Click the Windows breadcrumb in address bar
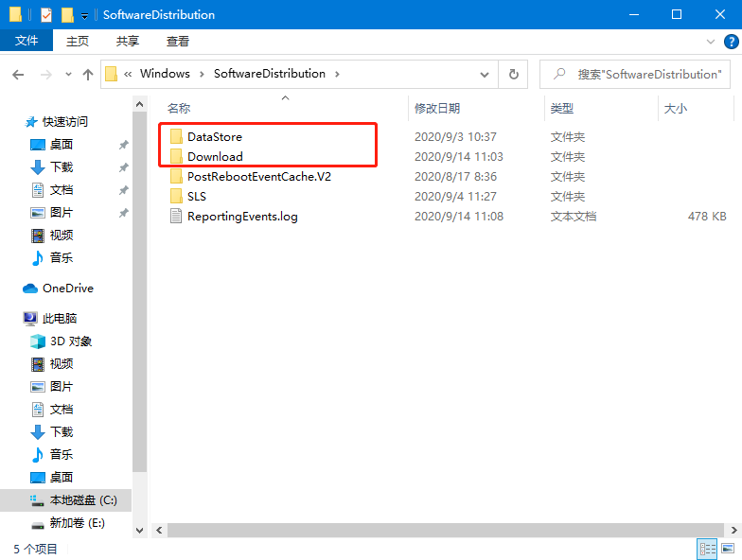Screen dimensions: 742x560 (x=165, y=74)
